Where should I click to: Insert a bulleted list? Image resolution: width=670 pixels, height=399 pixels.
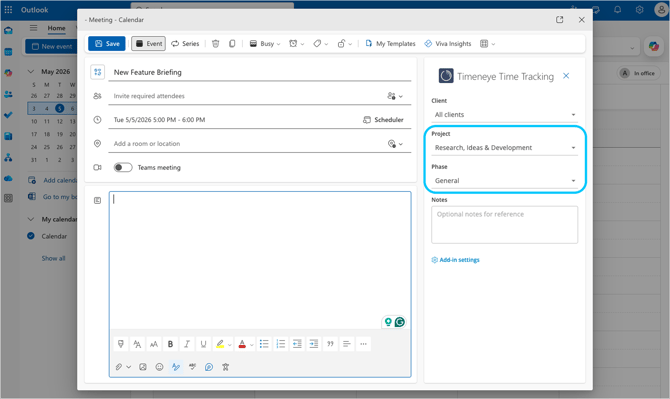[x=264, y=344]
